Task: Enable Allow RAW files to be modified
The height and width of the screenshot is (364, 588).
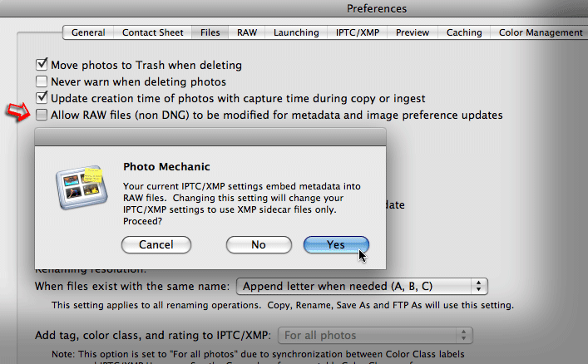Action: click(x=42, y=115)
